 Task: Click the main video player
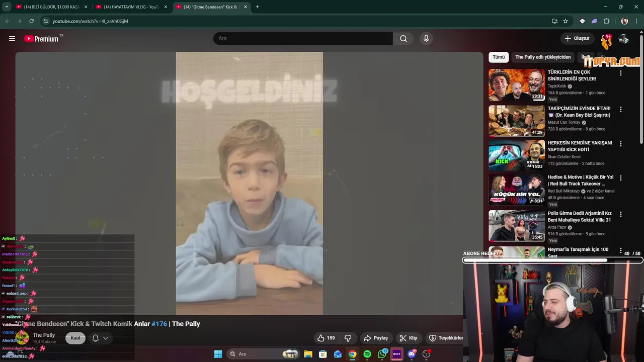249,184
